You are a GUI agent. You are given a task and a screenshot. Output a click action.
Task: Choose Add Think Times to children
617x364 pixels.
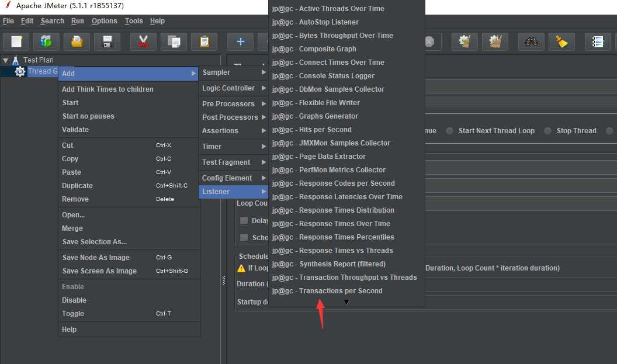tap(129, 89)
